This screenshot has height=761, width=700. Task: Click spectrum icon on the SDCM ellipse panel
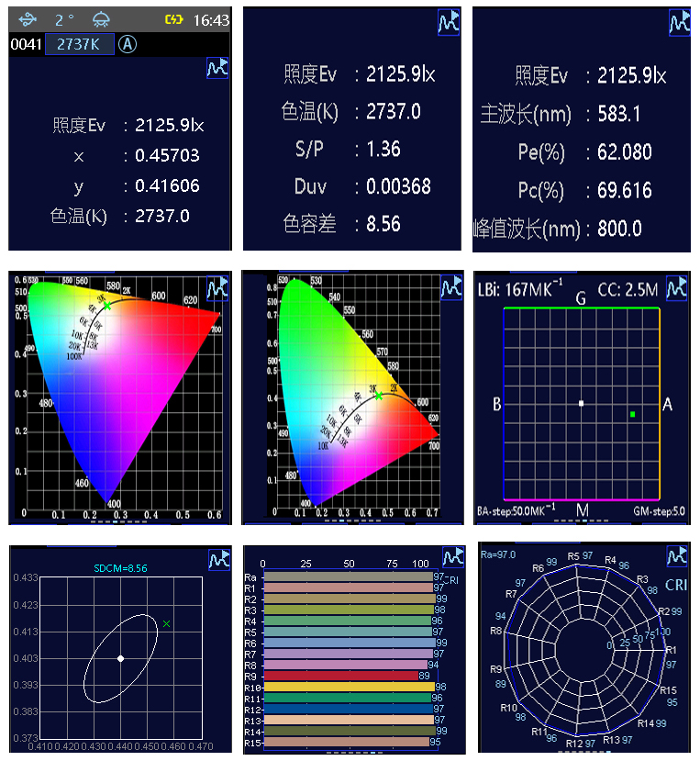point(217,558)
